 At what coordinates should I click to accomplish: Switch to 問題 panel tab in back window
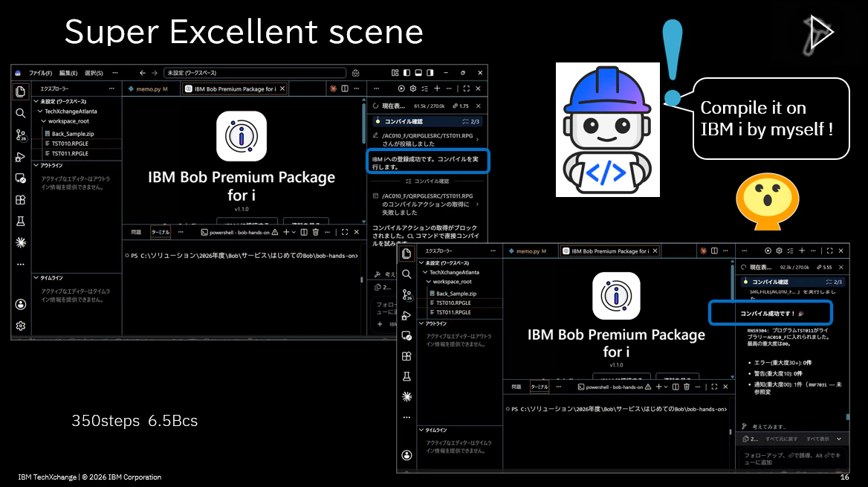(136, 232)
